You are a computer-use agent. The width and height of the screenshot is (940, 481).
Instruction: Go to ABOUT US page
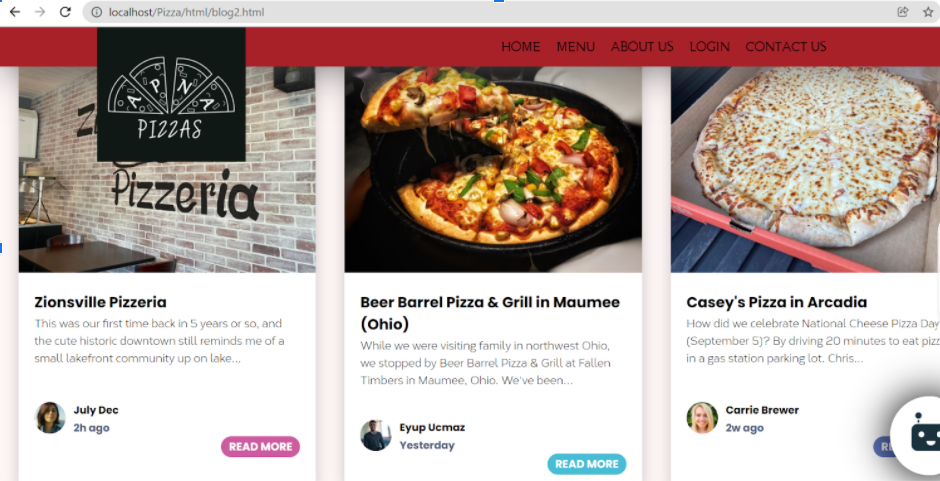642,47
